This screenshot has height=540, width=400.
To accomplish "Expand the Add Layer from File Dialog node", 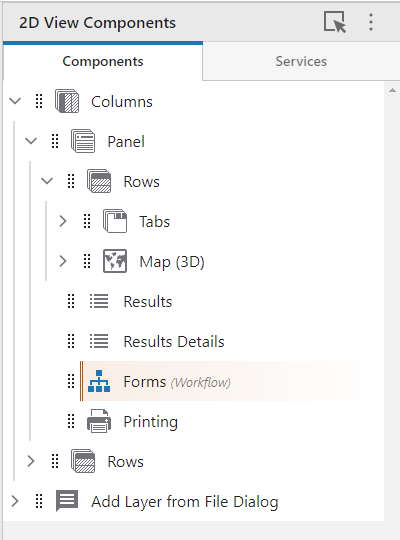I will coord(15,501).
